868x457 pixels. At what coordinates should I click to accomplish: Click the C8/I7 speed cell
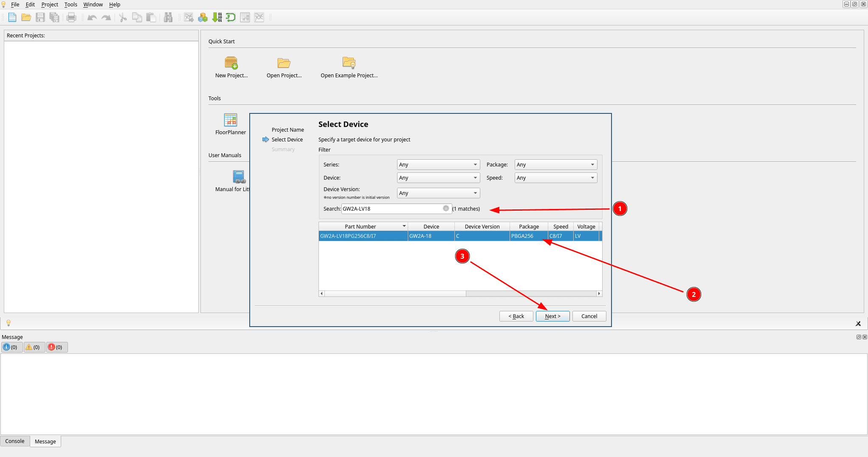pos(561,236)
